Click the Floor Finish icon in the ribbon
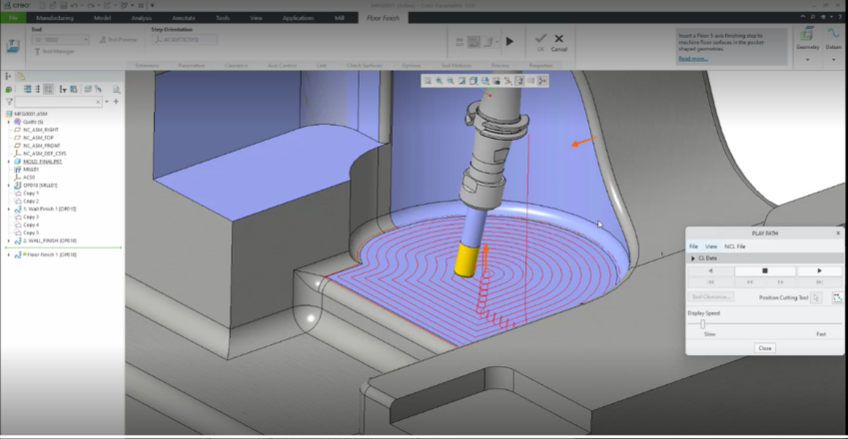The width and height of the screenshot is (848, 439). (15, 45)
